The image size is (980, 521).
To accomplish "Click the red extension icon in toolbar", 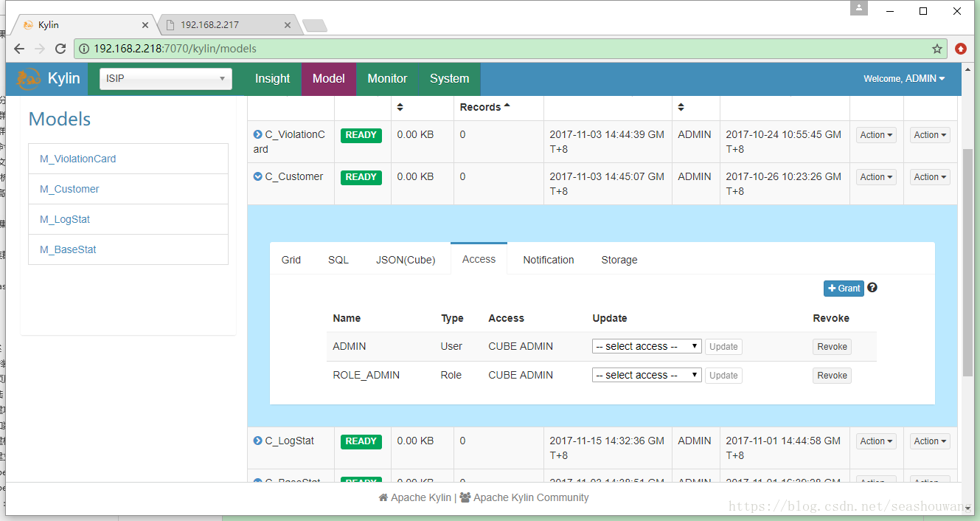I will pyautogui.click(x=961, y=49).
